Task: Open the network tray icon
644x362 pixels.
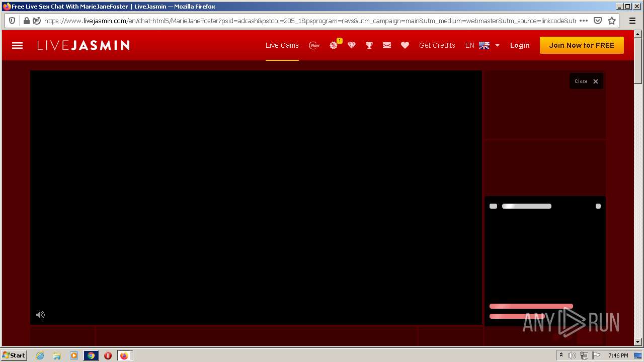Action: (584, 355)
